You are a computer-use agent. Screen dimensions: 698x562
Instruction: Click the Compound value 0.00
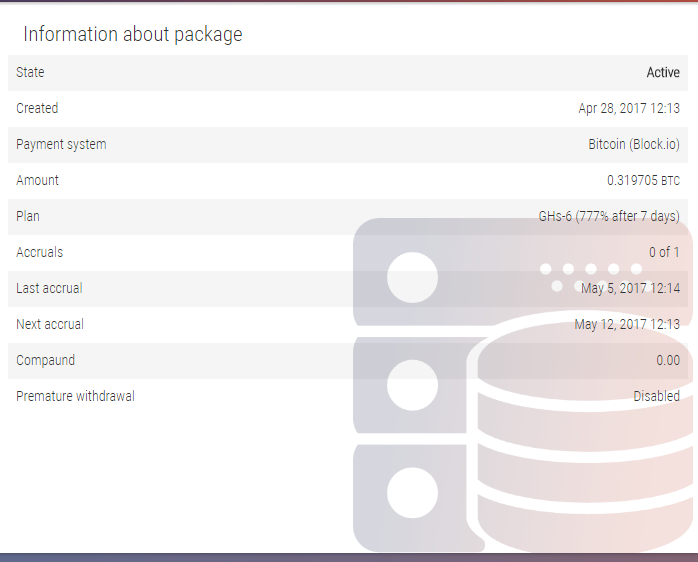pos(668,361)
